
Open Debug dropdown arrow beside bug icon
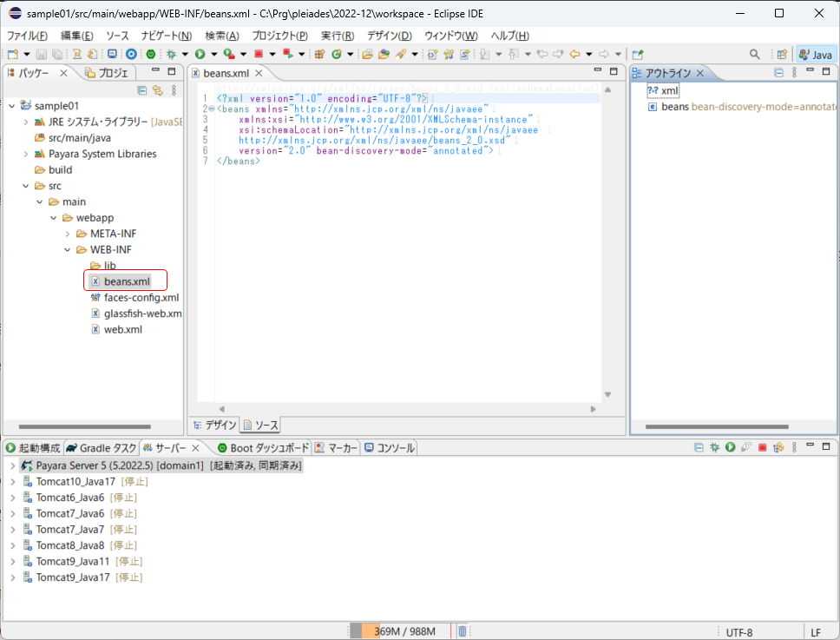pyautogui.click(x=185, y=54)
